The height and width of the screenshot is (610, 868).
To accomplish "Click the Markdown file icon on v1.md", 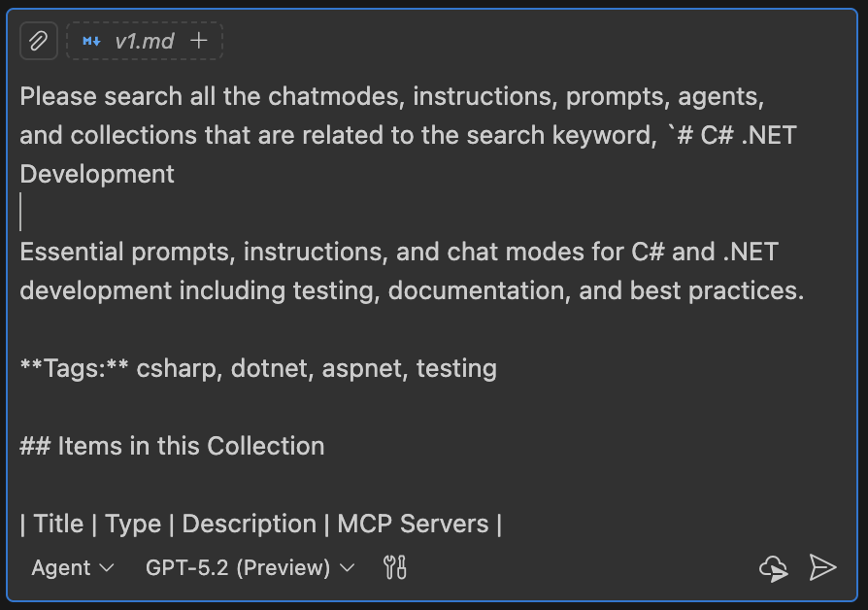I will point(92,41).
